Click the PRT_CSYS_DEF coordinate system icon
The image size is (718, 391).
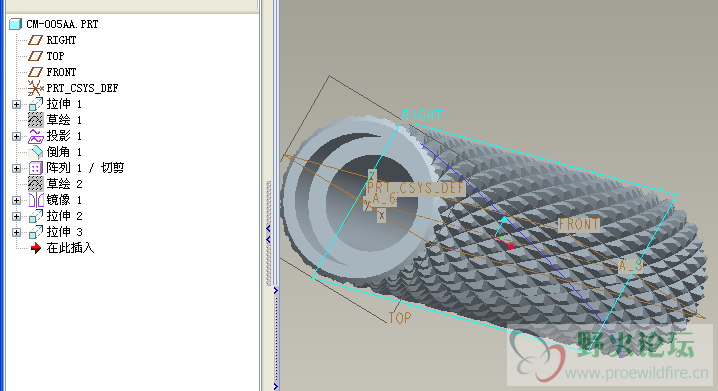tap(35, 88)
